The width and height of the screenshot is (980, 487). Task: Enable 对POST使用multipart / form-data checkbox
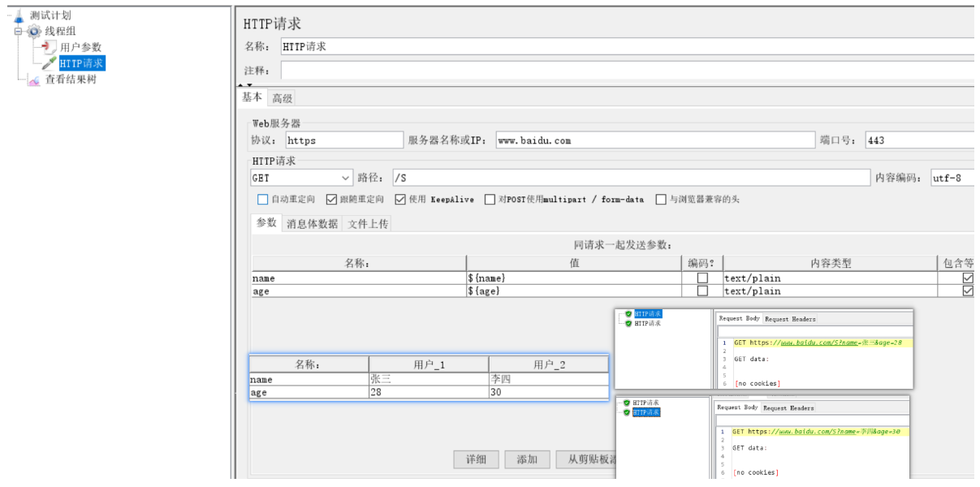click(490, 199)
